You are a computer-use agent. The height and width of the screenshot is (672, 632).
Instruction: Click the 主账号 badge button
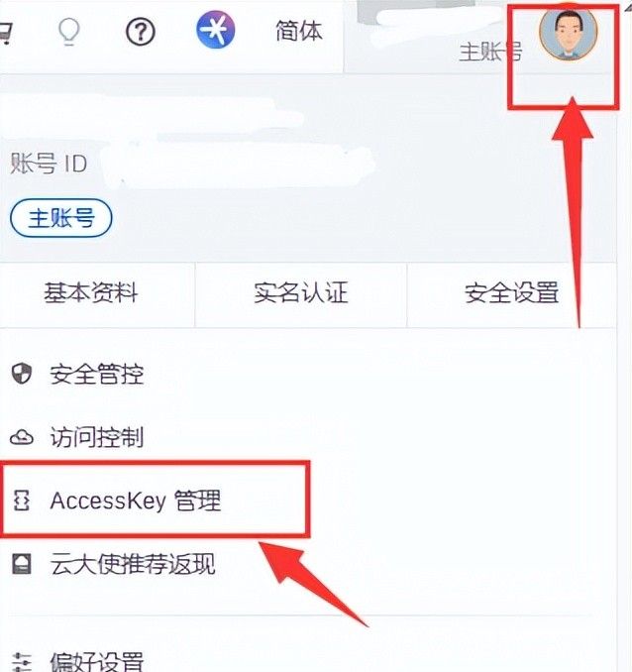click(61, 218)
